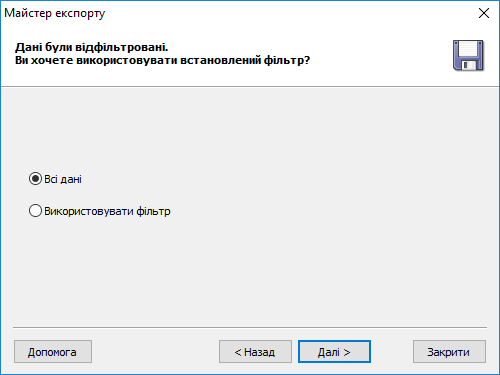Click the "Використовувати фільтр" label text
This screenshot has width=500, height=375.
(x=107, y=211)
